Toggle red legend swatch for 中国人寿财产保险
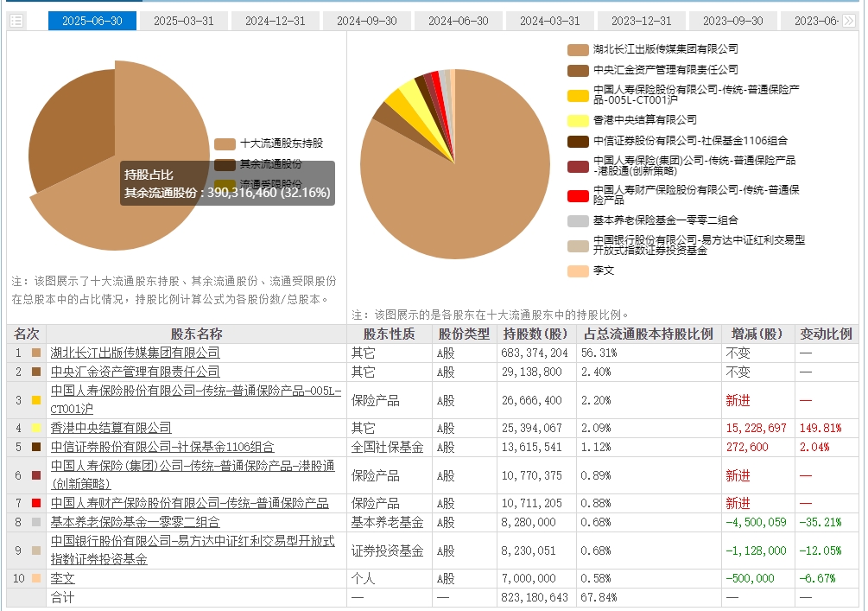868x611 pixels. click(578, 195)
